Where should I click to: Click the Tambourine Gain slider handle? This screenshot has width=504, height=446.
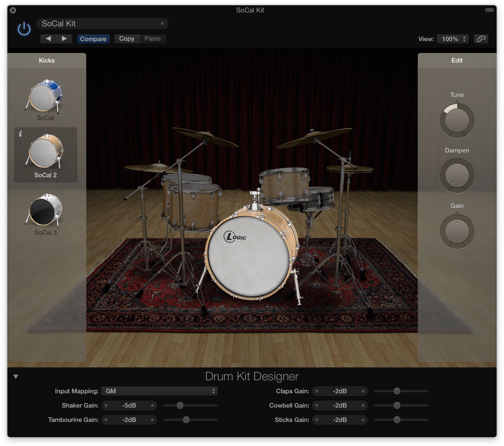pos(186,420)
